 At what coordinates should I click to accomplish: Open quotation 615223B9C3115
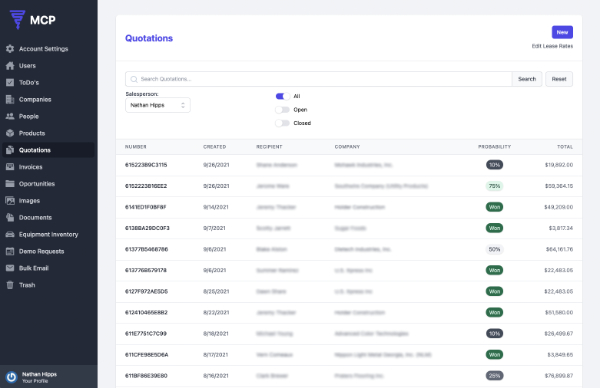click(x=146, y=165)
